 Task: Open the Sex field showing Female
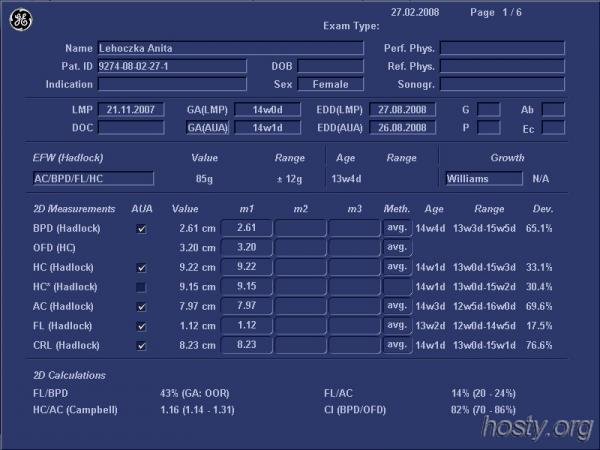click(331, 84)
